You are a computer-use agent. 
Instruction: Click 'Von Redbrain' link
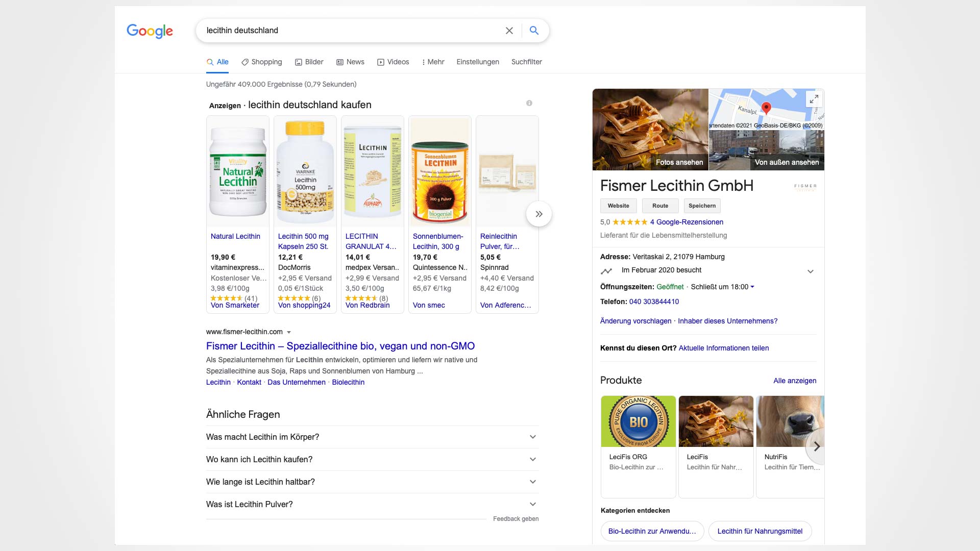pyautogui.click(x=367, y=305)
